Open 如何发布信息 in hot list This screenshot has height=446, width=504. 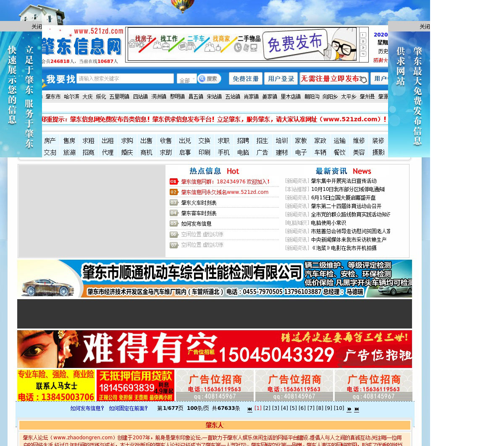coord(196,224)
